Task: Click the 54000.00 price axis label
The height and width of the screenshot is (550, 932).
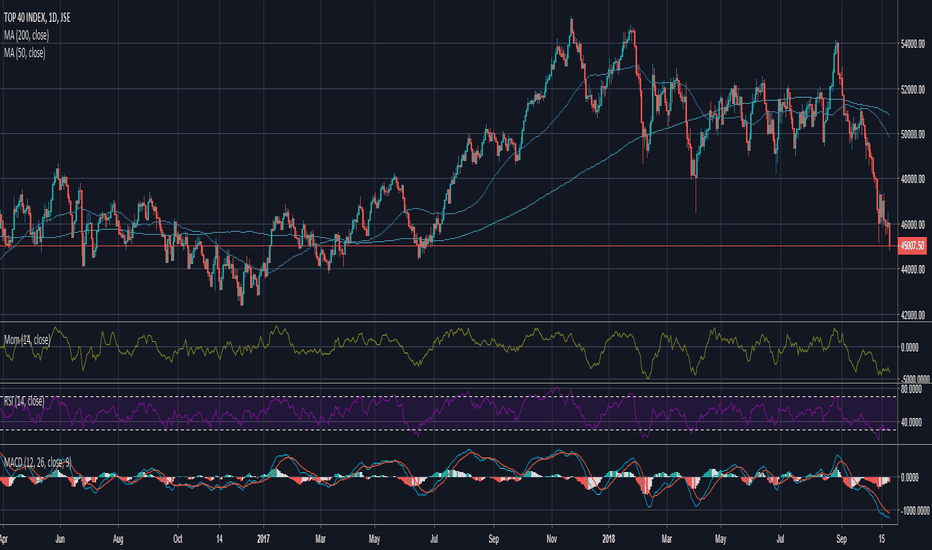Action: coord(913,44)
